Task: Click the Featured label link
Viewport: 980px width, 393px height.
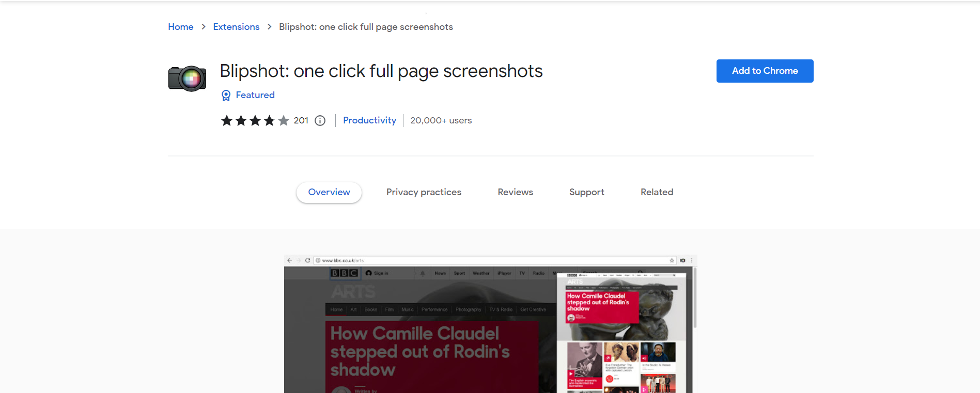Action: 255,95
